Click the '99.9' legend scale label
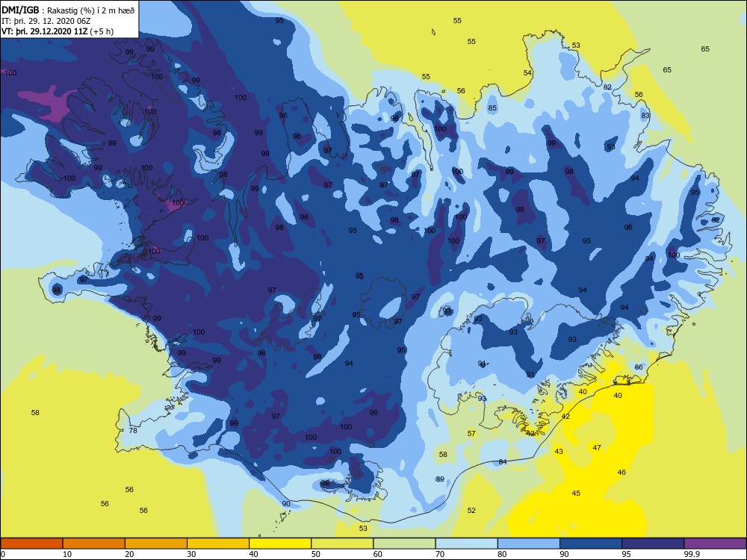This screenshot has width=747, height=560. [692, 554]
